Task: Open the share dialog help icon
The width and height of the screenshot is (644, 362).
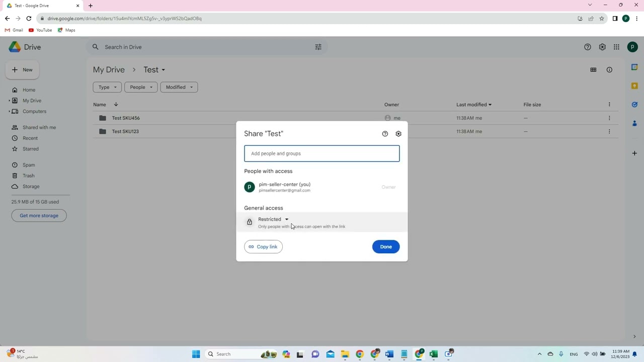Action: click(x=385, y=134)
